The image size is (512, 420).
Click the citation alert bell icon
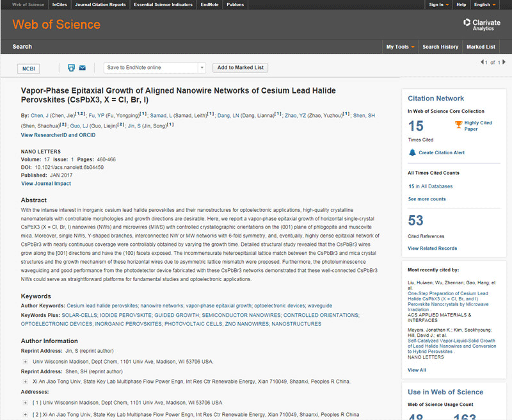tap(412, 152)
